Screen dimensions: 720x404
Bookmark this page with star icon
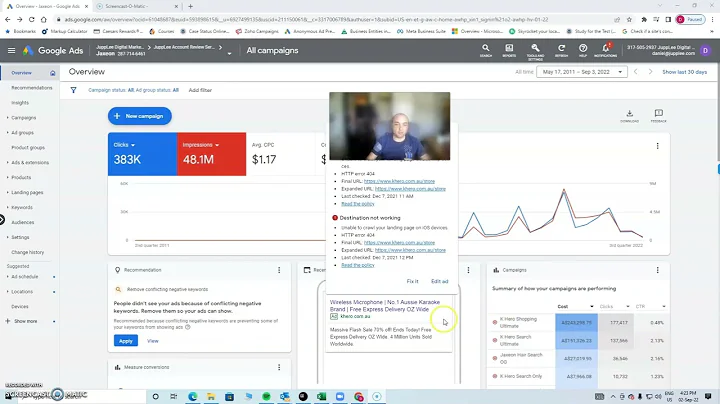[x=629, y=19]
